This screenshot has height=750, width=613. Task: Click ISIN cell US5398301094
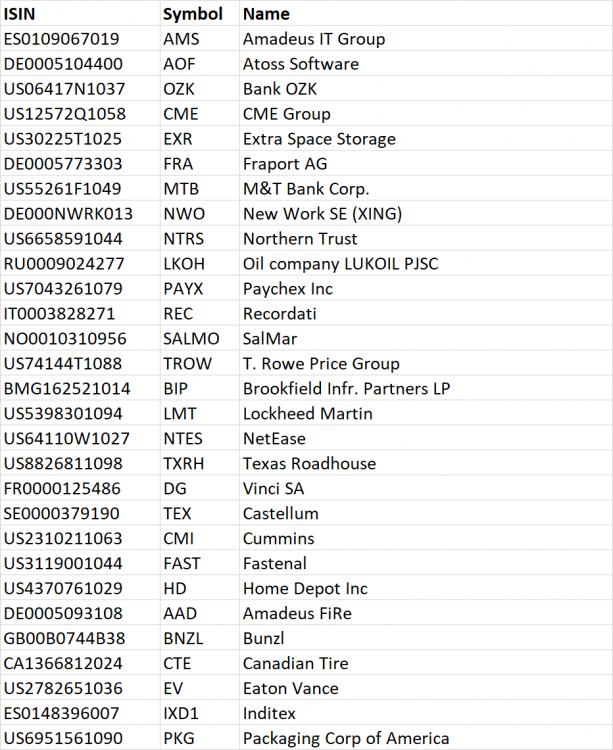64,414
